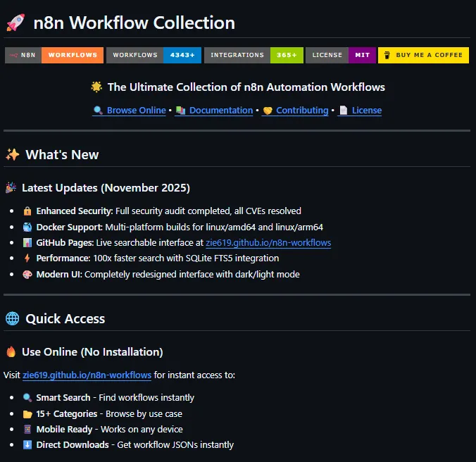Image resolution: width=476 pixels, height=462 pixels.
Task: Click the 'Enhanced Security:' bold text
Action: pyautogui.click(x=75, y=211)
